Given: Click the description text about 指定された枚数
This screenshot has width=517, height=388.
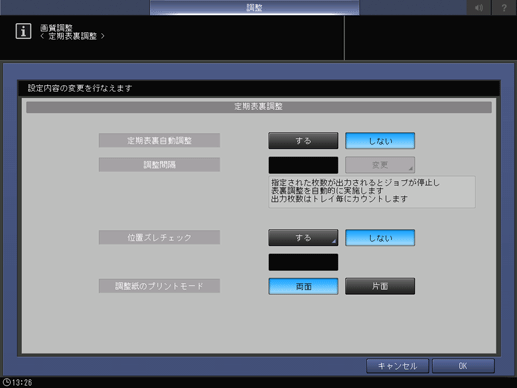Looking at the screenshot, I should [x=372, y=192].
